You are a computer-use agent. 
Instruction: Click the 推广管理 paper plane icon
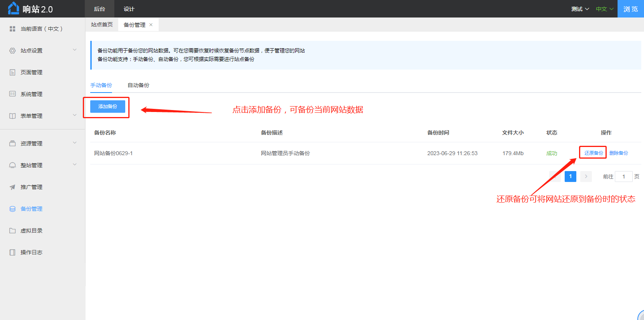[x=12, y=187]
